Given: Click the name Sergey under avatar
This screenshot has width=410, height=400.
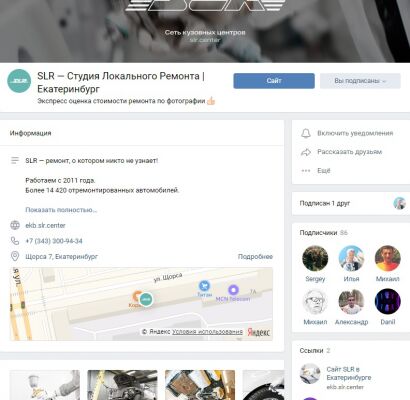Looking at the screenshot, I should 315,279.
